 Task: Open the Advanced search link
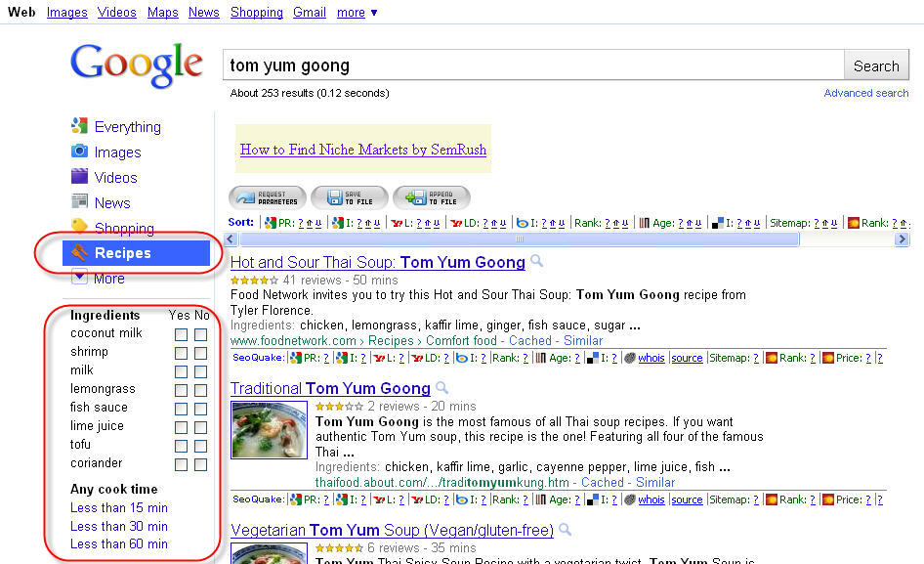tap(866, 93)
